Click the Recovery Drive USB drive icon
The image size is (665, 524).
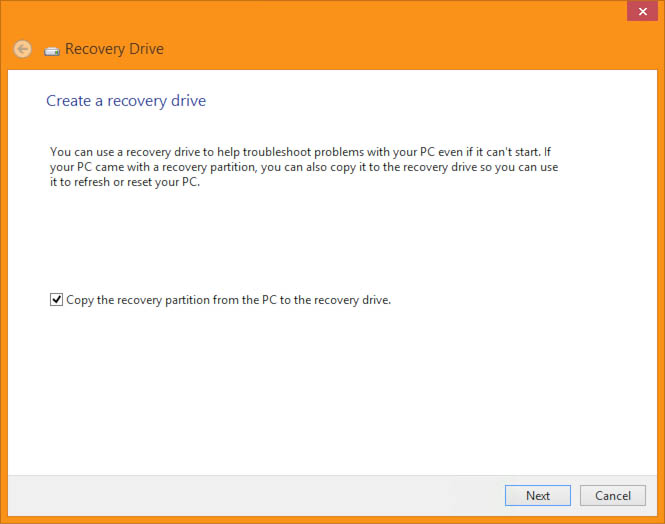pos(52,51)
